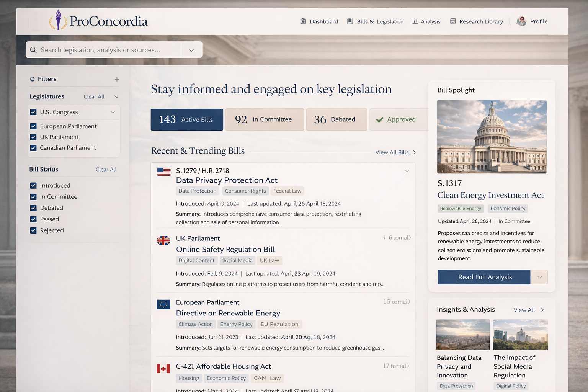This screenshot has height=392, width=588.
Task: Click the Filters refresh icon
Action: pyautogui.click(x=32, y=79)
